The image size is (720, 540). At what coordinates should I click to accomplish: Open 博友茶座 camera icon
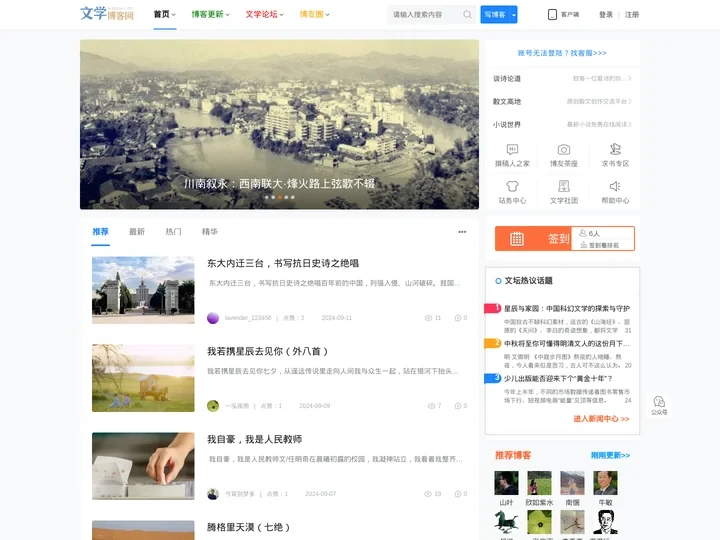pyautogui.click(x=564, y=149)
